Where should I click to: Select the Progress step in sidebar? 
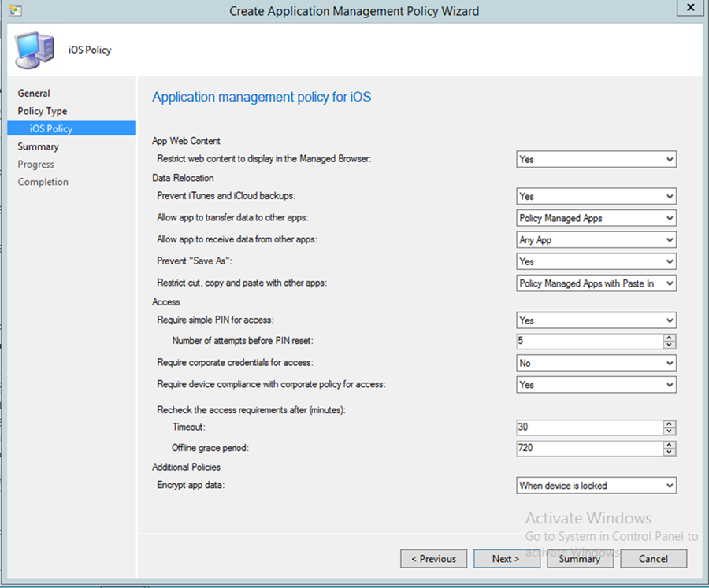point(35,164)
